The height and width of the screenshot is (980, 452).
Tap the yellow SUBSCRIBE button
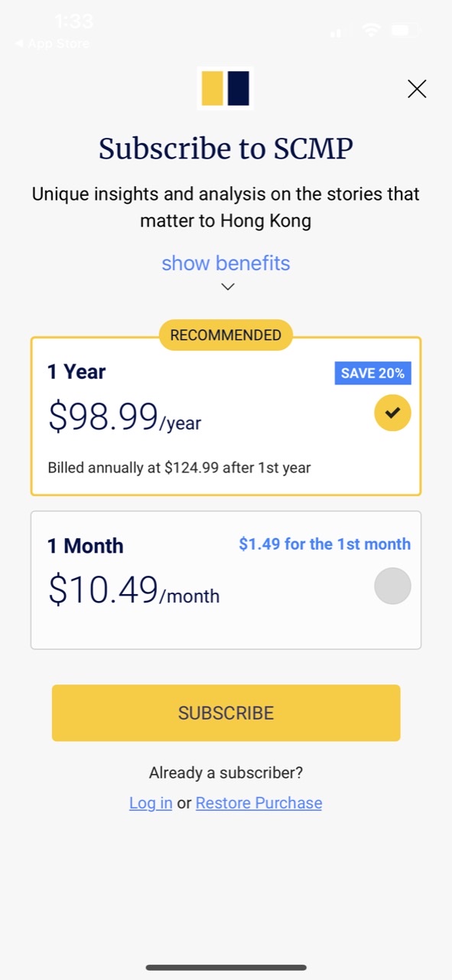pyautogui.click(x=226, y=713)
